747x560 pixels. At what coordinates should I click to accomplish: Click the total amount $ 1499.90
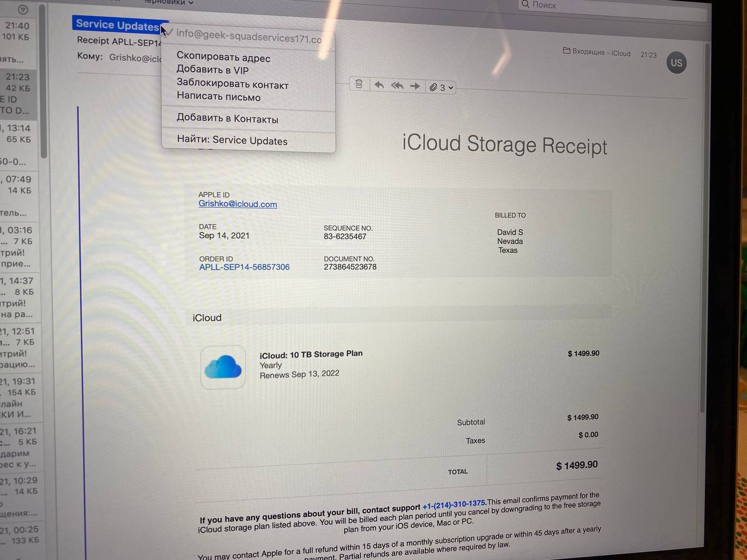pyautogui.click(x=577, y=466)
